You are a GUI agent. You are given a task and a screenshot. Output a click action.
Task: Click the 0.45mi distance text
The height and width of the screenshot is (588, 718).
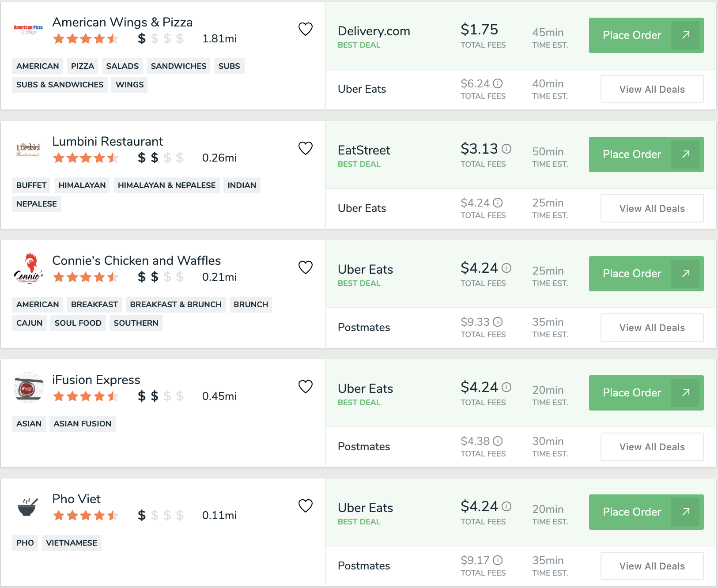click(x=219, y=396)
